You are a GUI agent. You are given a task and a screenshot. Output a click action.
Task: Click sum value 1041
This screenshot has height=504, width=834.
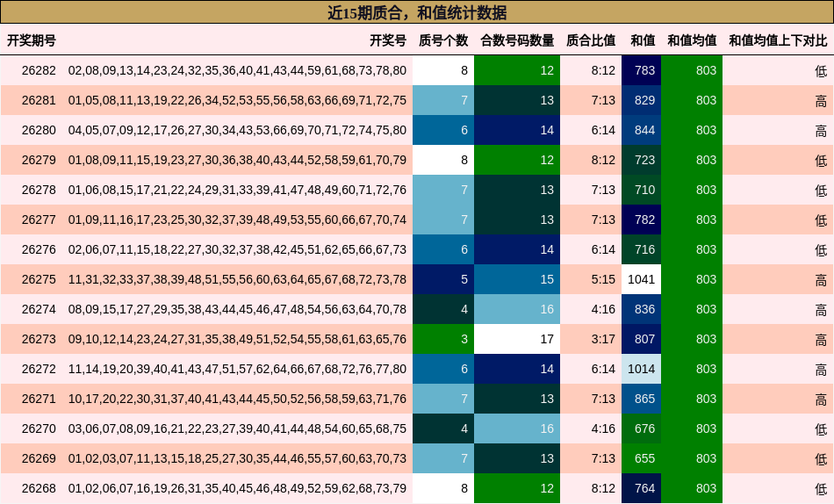642,279
